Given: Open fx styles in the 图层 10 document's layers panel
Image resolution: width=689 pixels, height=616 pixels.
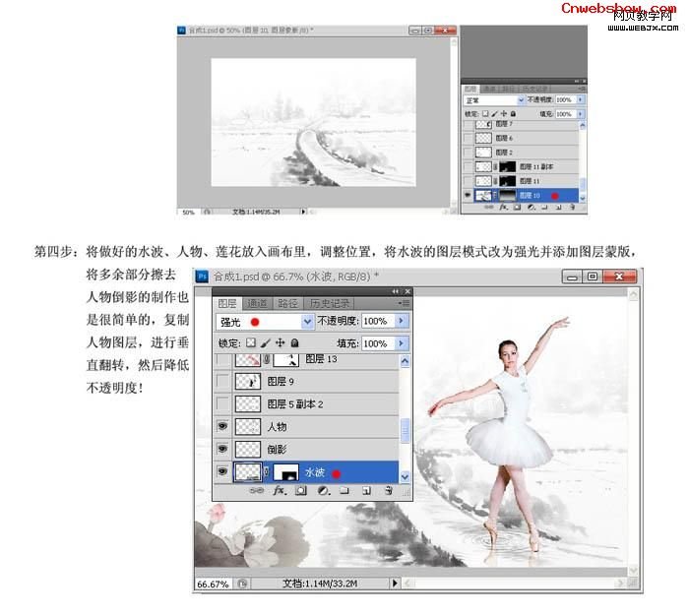Looking at the screenshot, I should (x=504, y=207).
